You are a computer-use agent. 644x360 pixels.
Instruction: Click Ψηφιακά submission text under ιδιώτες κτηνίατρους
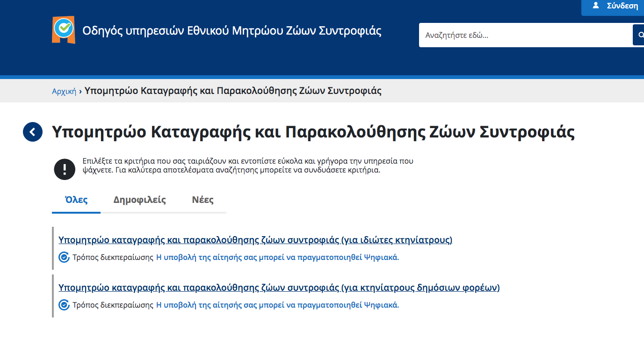point(278,257)
